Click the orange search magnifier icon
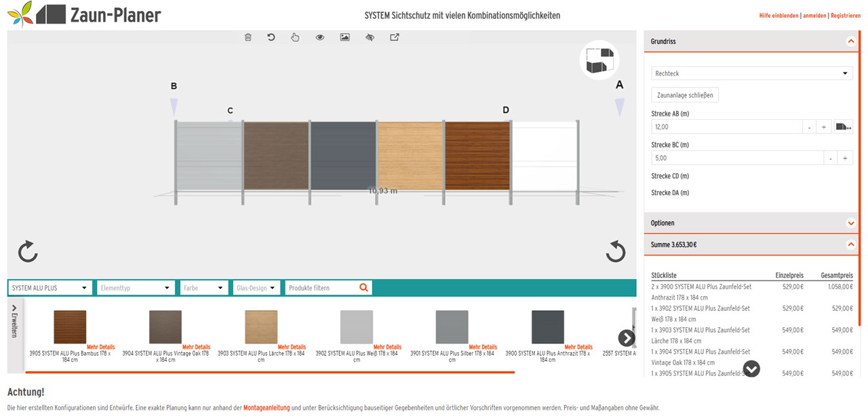This screenshot has width=868, height=420. point(364,287)
